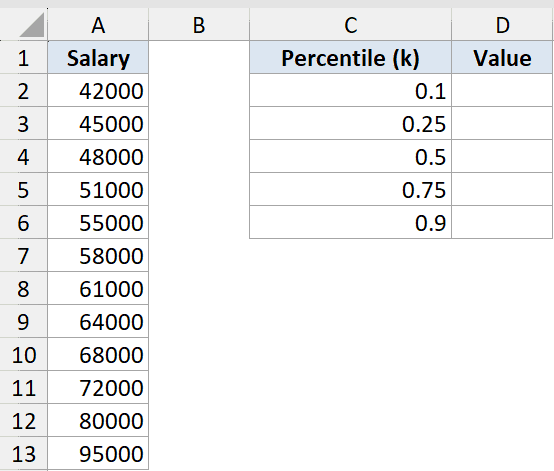Click the Percentile (k) header cell
This screenshot has width=554, height=471.
pos(350,58)
